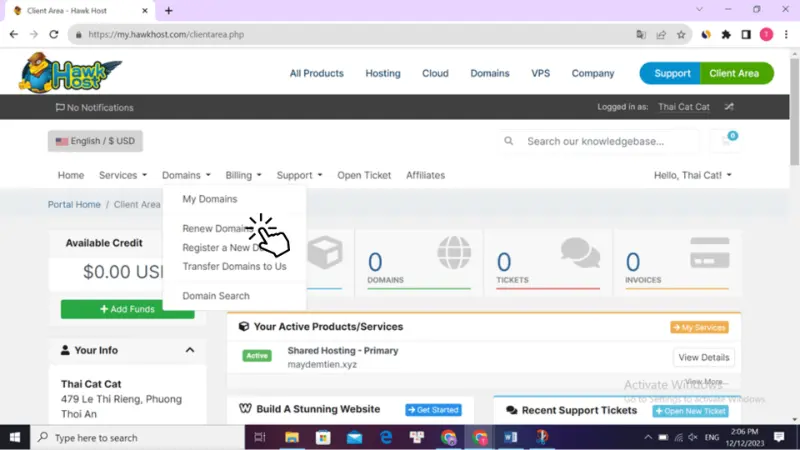Expand the Support dropdown in client menu
The image size is (800, 450).
pyautogui.click(x=299, y=175)
